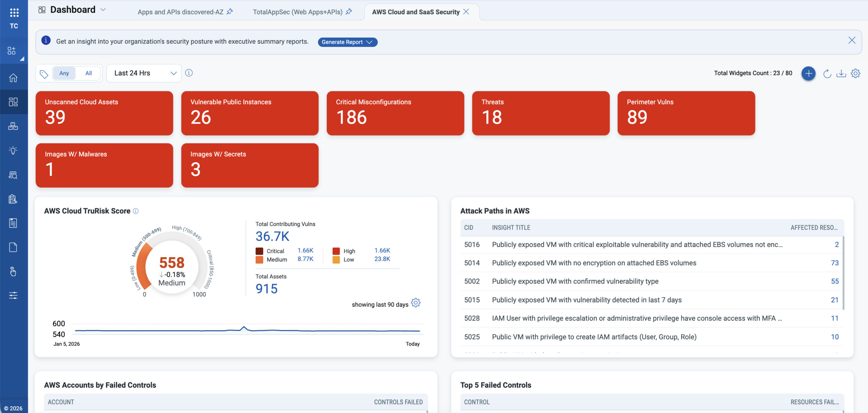Open Critical Misconfigurations card

click(395, 113)
